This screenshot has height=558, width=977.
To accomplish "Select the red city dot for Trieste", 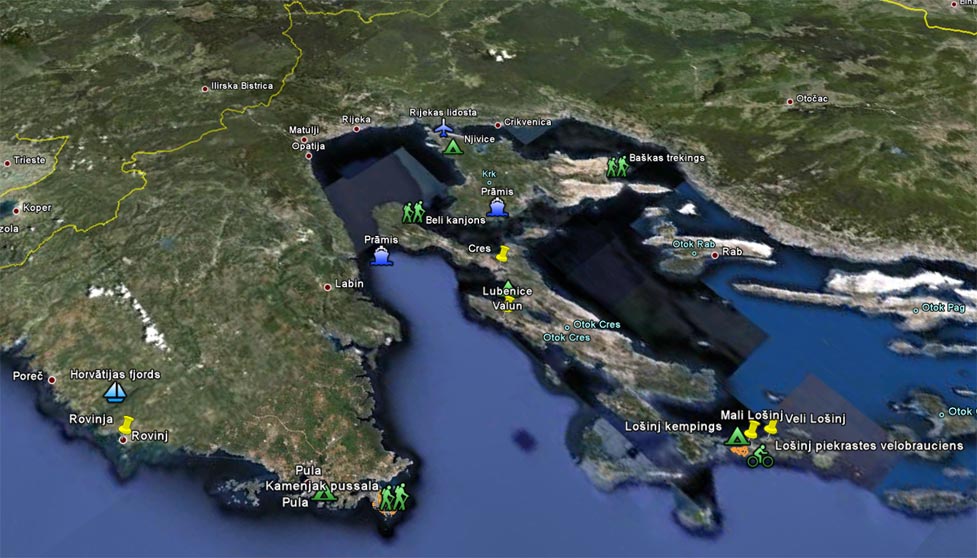I will point(7,163).
